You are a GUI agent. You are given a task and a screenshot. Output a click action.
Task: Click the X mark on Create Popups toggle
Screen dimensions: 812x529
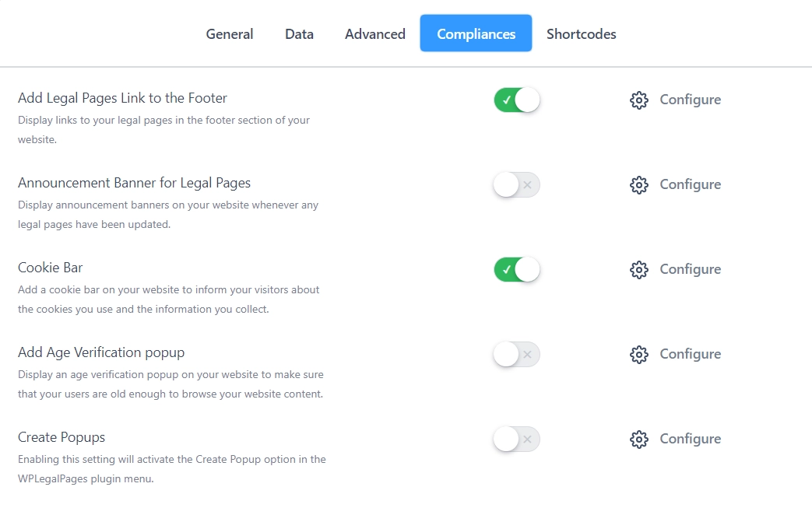click(x=526, y=439)
